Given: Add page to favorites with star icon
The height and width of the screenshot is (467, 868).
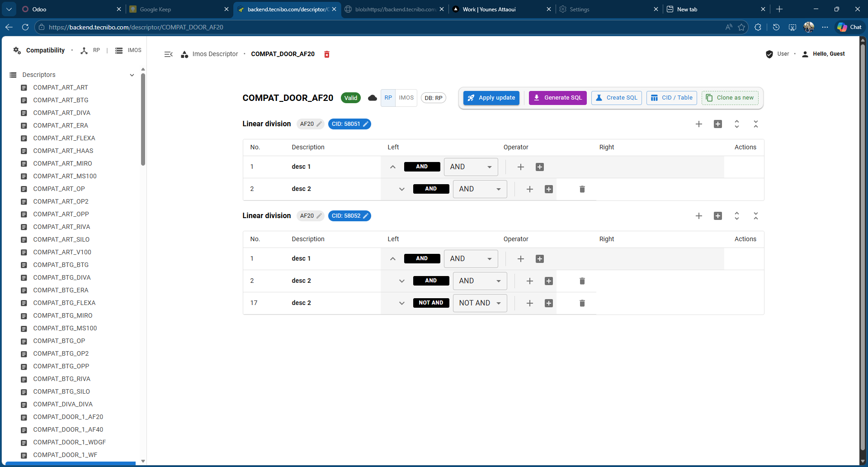Looking at the screenshot, I should pyautogui.click(x=741, y=27).
